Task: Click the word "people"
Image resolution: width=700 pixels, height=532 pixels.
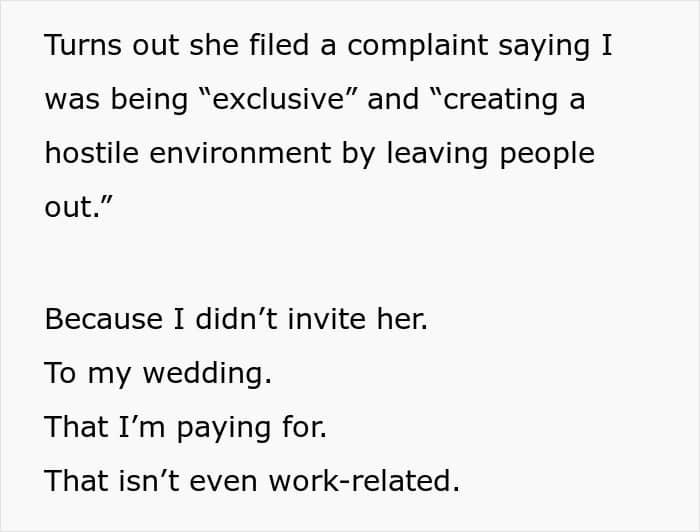Action: pos(547,155)
